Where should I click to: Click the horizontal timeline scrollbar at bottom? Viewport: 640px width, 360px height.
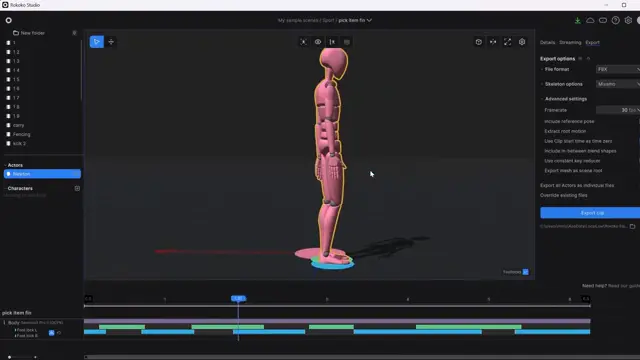coord(362,357)
